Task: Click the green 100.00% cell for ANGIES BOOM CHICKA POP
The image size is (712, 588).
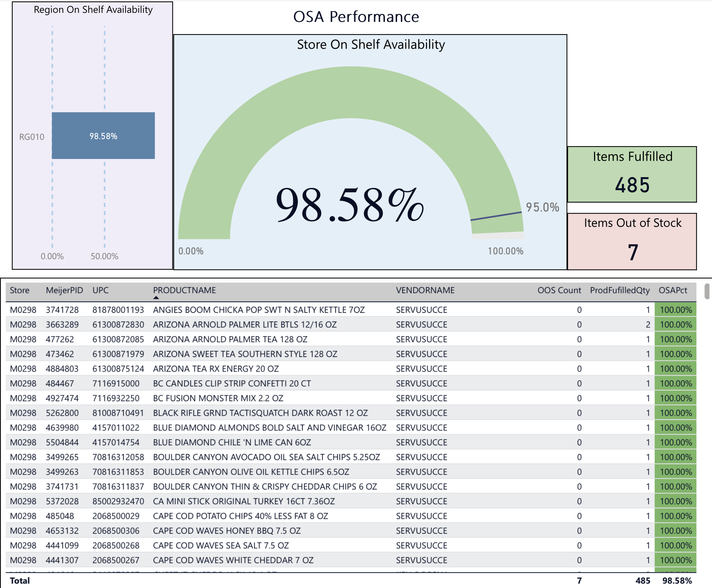Action: pos(675,310)
